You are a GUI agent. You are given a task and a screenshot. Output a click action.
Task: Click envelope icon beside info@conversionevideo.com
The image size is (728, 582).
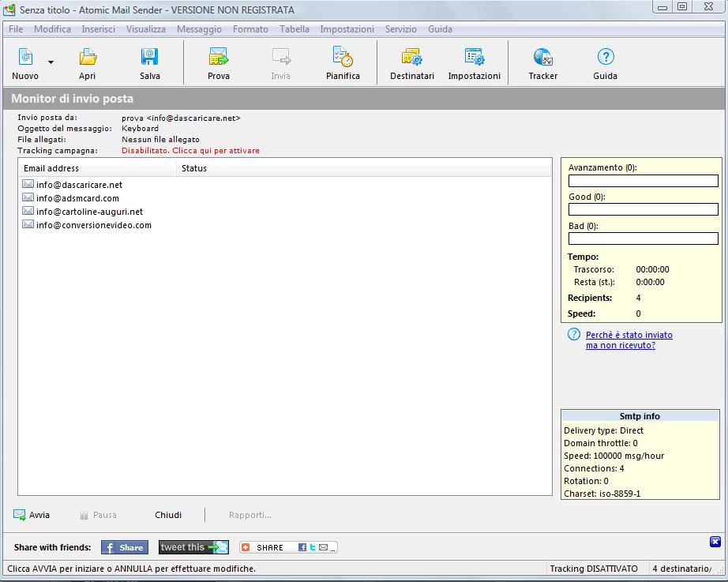click(28, 224)
